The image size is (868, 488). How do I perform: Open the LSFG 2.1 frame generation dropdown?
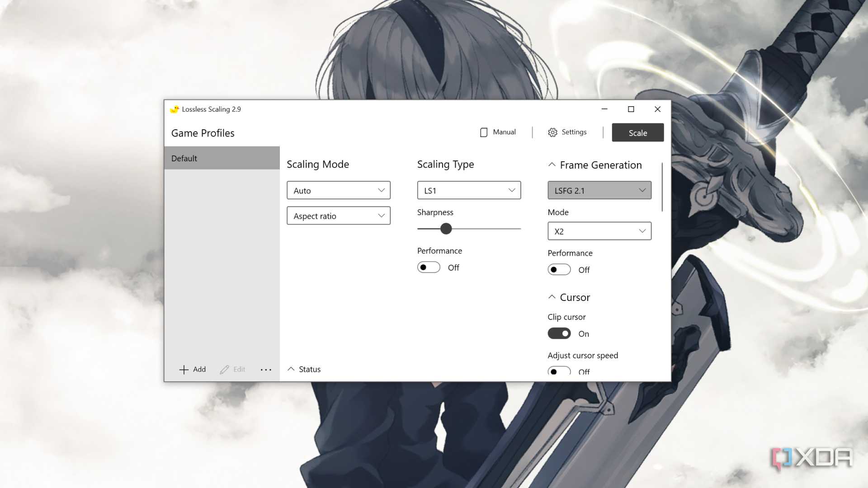click(599, 190)
